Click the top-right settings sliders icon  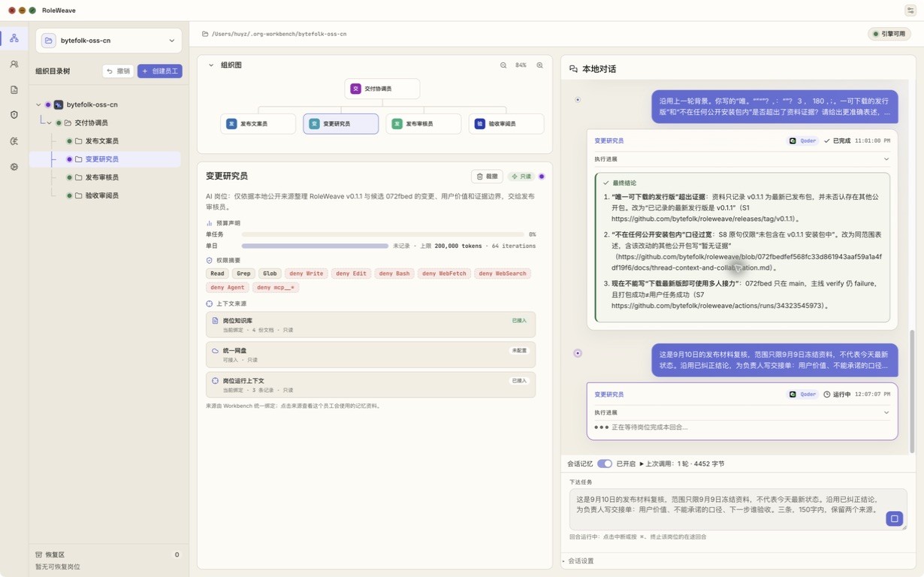910,11
